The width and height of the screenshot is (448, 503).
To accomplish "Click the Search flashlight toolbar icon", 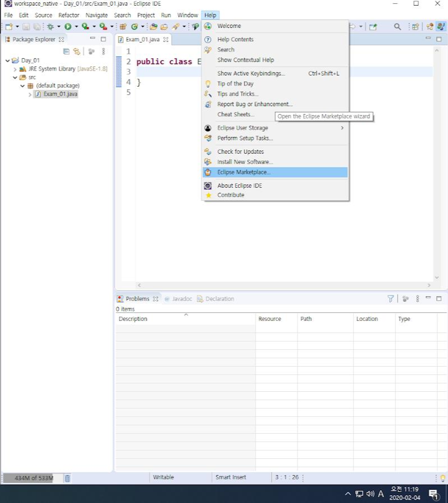I will point(176,27).
